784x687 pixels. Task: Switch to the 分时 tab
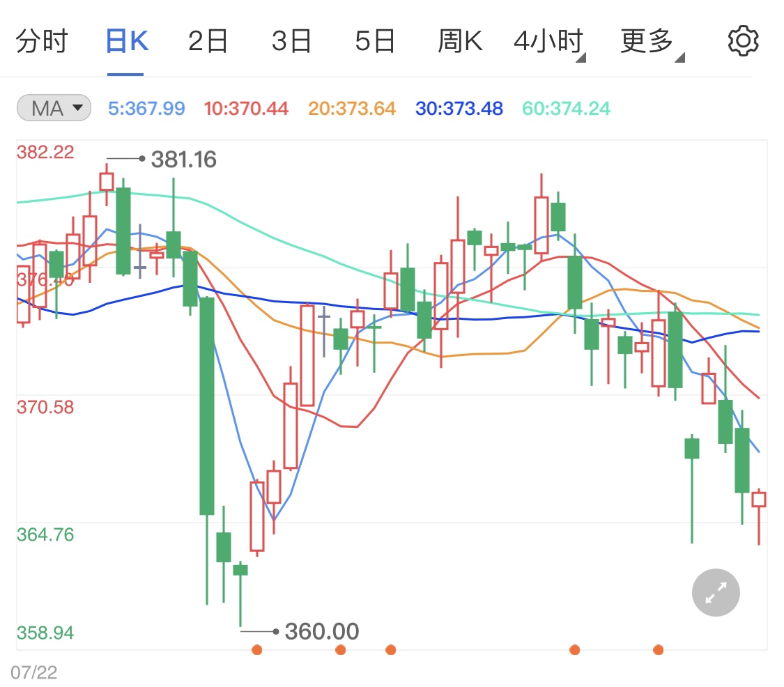42,41
